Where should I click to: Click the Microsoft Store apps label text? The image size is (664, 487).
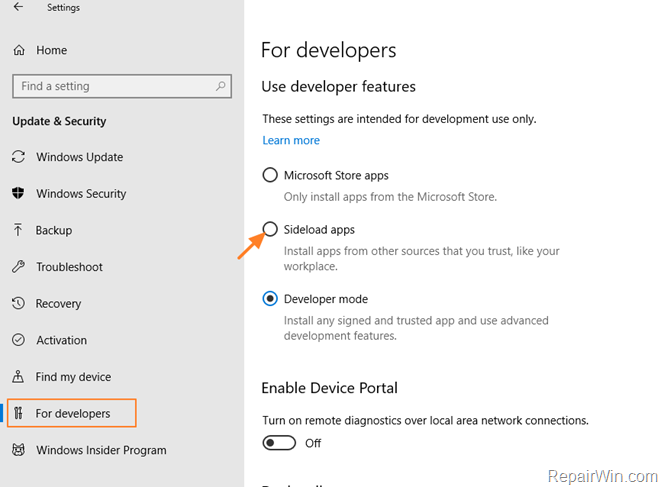pyautogui.click(x=336, y=175)
